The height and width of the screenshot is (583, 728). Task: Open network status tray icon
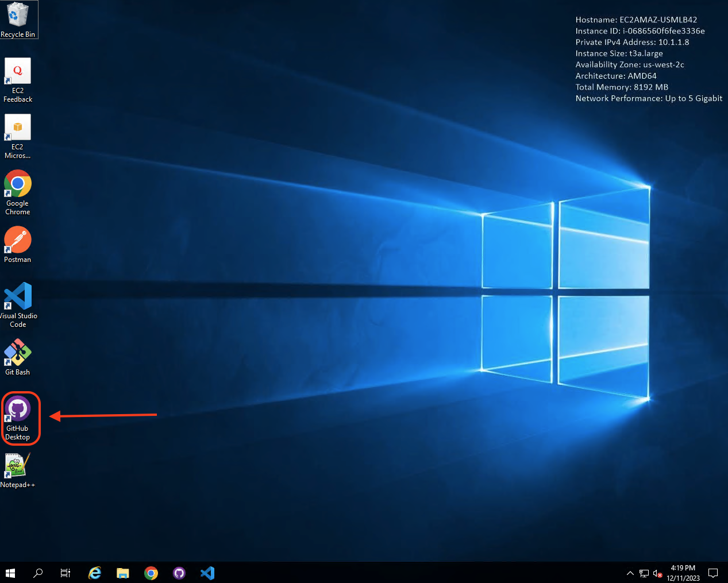644,573
